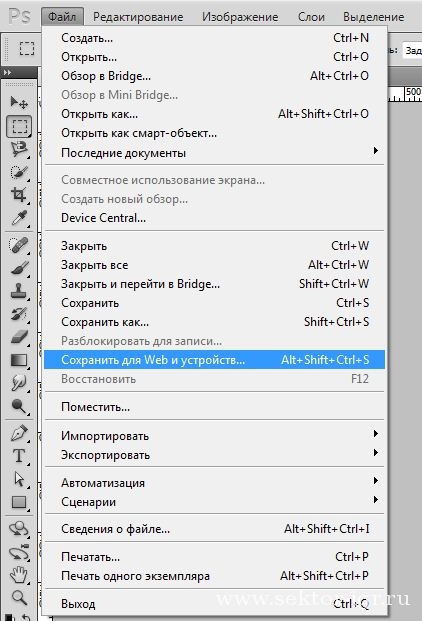Select the Hand tool
Image resolution: width=422 pixels, height=621 pixels.
[19, 575]
